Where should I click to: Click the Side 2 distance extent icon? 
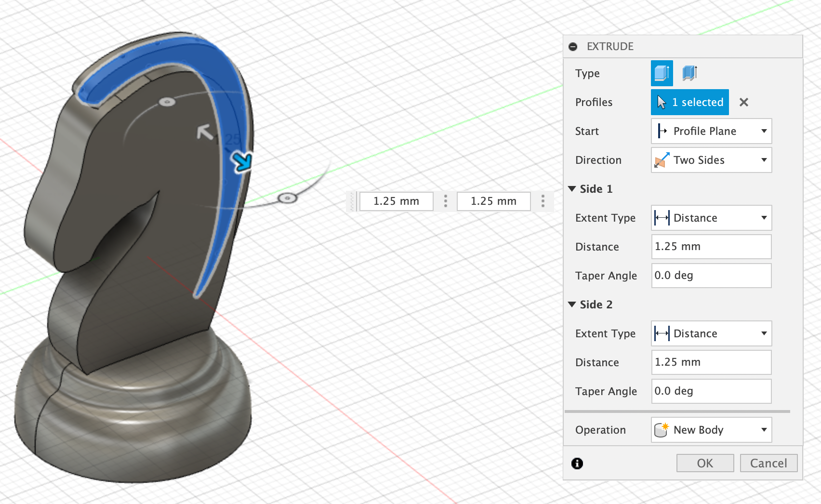[x=662, y=333]
